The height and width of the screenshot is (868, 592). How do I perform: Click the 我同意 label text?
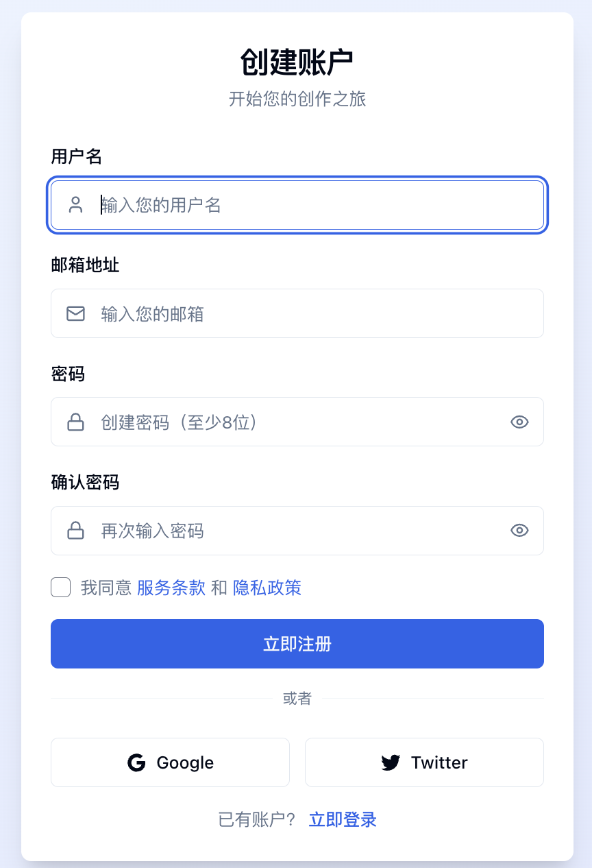[106, 588]
